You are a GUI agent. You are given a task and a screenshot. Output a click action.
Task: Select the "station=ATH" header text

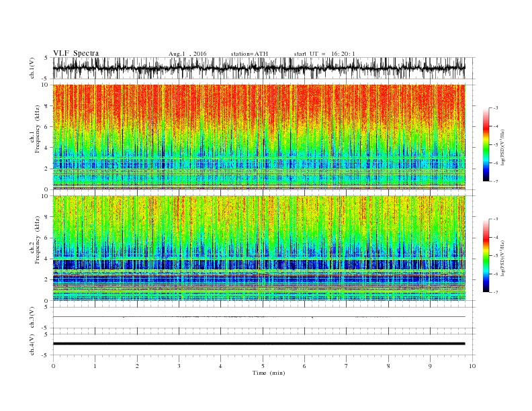(x=249, y=54)
